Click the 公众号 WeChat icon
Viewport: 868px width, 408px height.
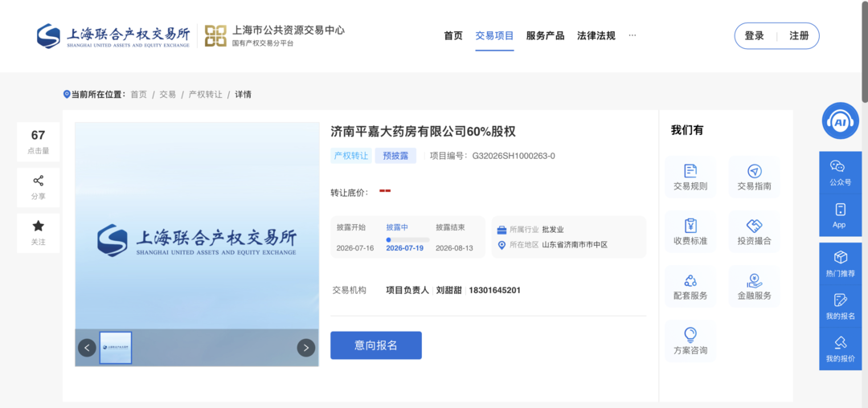[x=837, y=166]
